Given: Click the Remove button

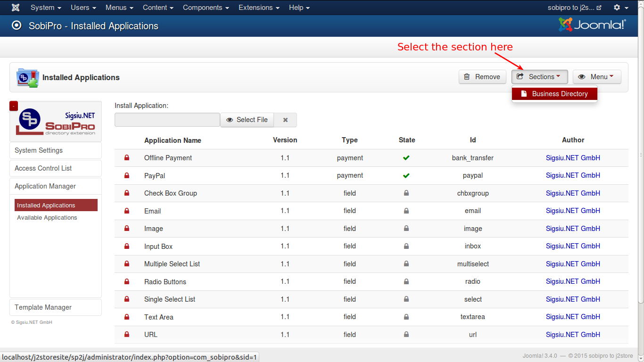Looking at the screenshot, I should coord(482,77).
